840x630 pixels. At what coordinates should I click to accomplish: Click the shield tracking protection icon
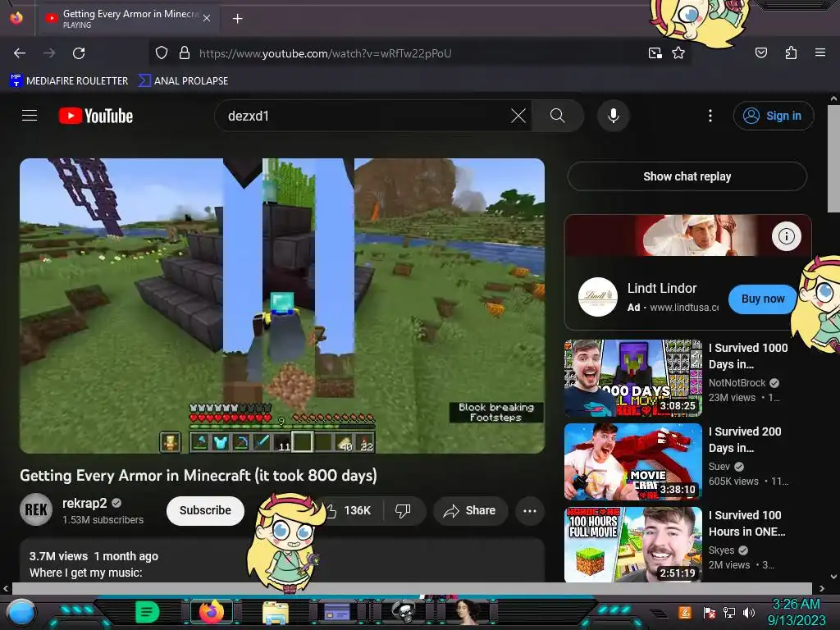tap(162, 53)
